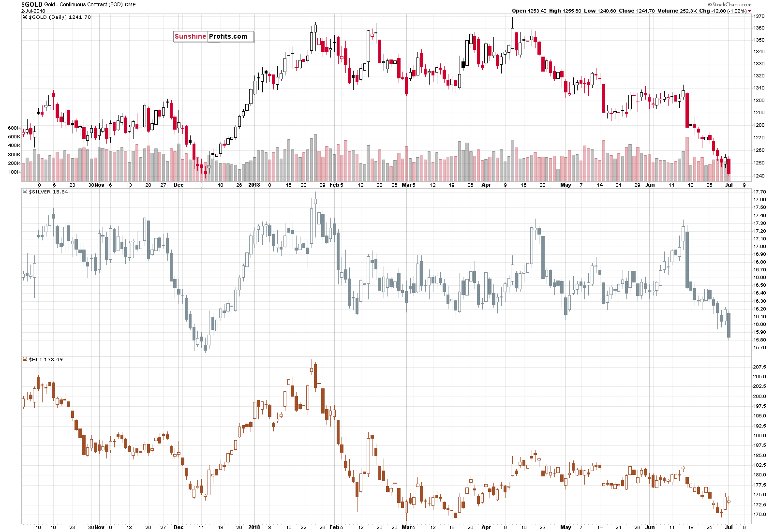Click the 2-Jul-2018 date stamp

click(33, 11)
